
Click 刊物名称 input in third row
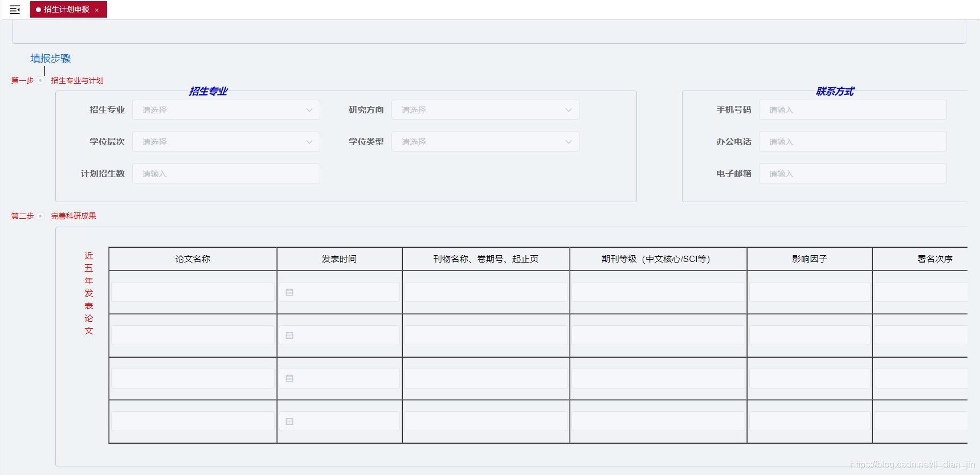(486, 378)
